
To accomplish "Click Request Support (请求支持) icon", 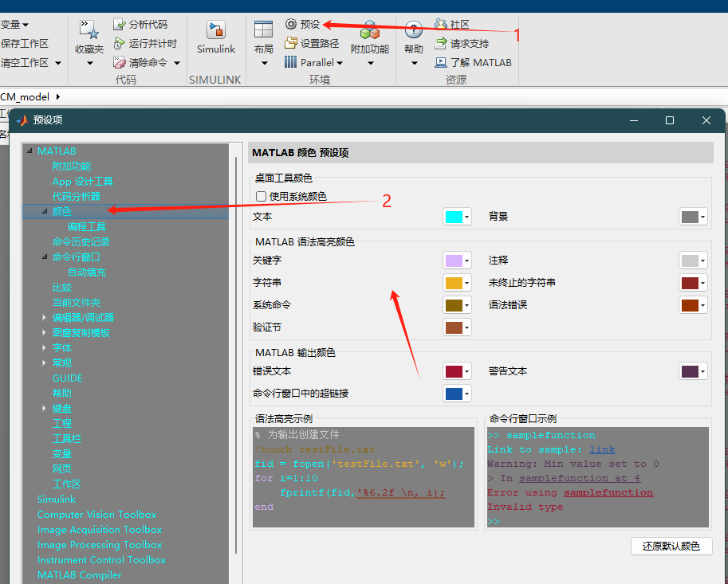I will (x=441, y=43).
